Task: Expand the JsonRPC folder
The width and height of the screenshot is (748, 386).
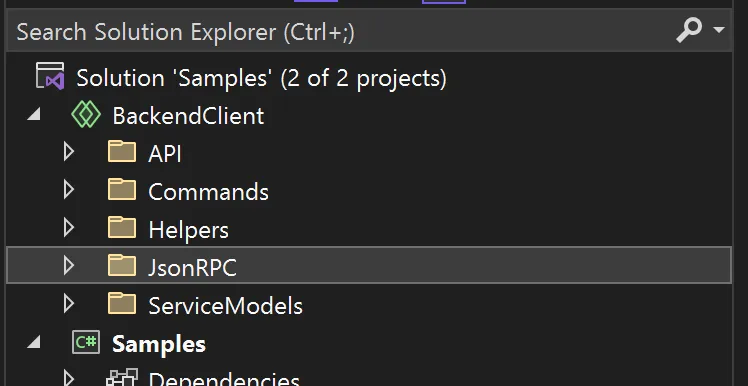Action: pos(69,266)
